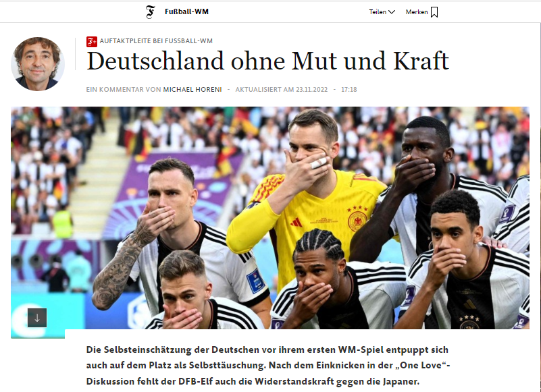Open the main team photo
Screen dimensions: 541x392
[x=270, y=218]
